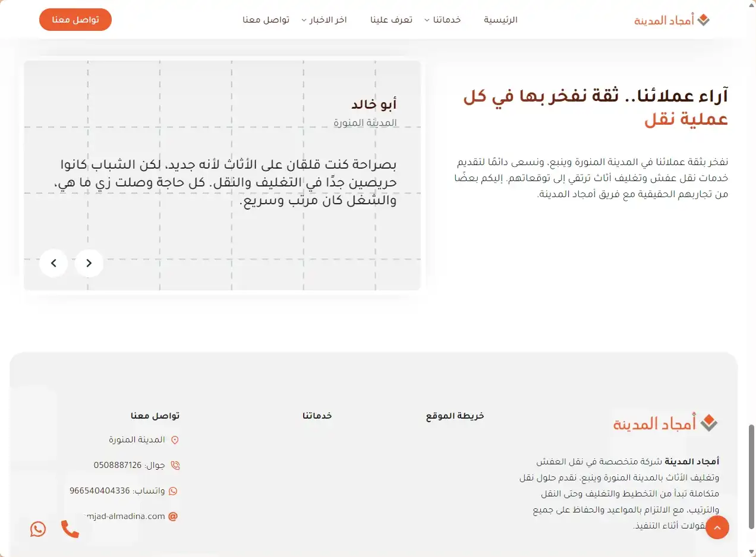Image resolution: width=756 pixels, height=557 pixels.
Task: Show previous testimonial with left arrow
Action: [x=53, y=263]
